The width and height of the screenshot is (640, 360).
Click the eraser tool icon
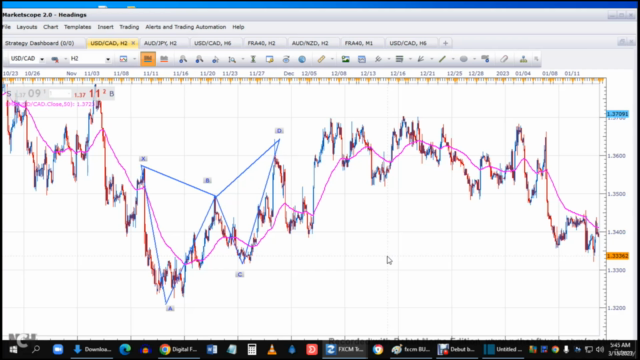[504, 59]
